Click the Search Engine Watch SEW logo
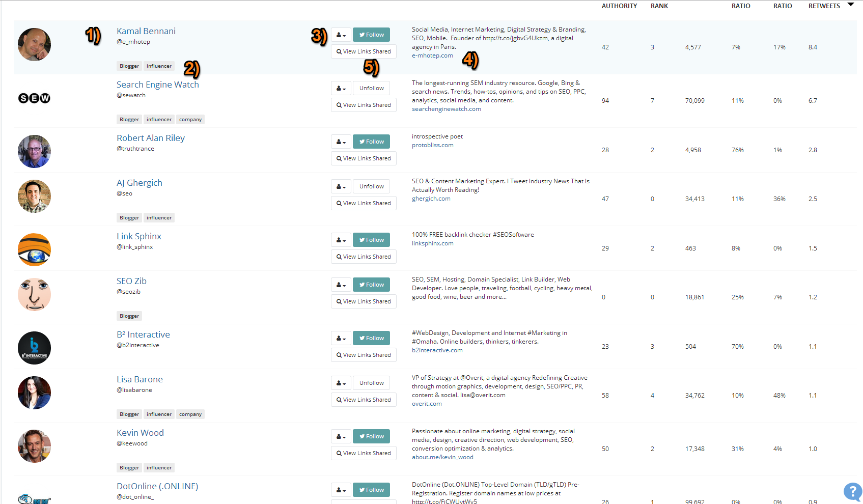 34,98
